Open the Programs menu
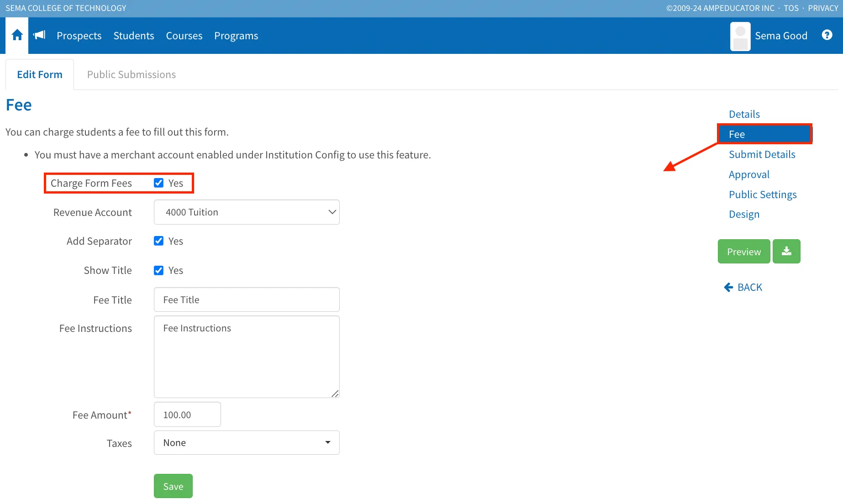Viewport: 843px width, 504px height. (x=236, y=36)
